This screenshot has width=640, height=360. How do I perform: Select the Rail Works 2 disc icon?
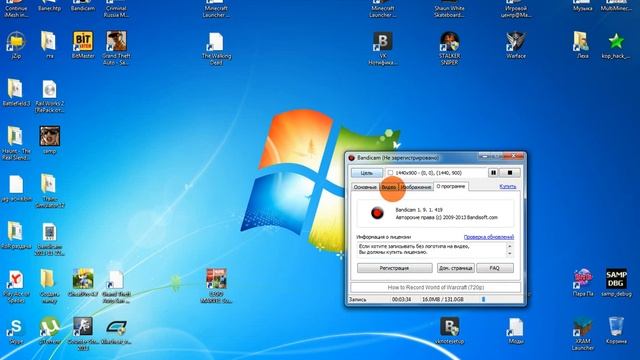click(49, 96)
